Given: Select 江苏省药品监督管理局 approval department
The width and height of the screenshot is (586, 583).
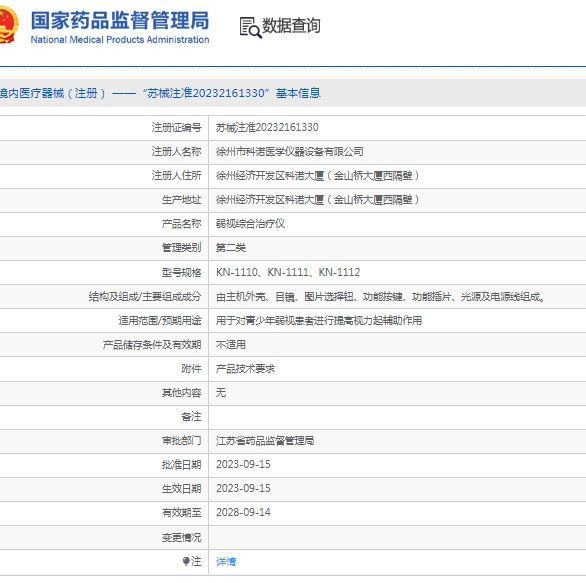Looking at the screenshot, I should 265,441.
